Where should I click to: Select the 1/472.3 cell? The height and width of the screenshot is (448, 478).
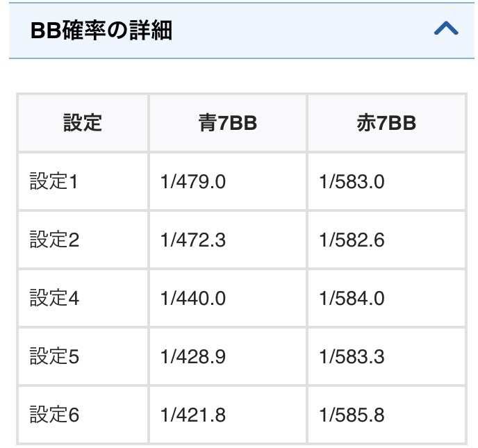coord(228,240)
